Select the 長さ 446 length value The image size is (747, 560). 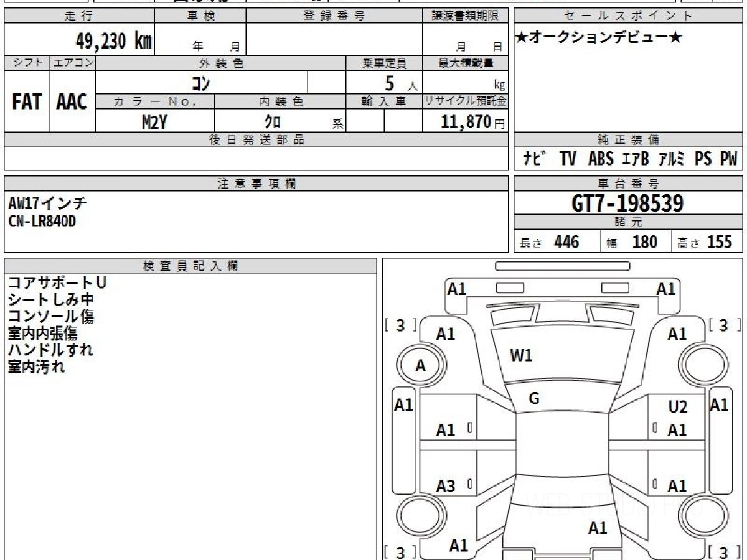[x=550, y=242]
